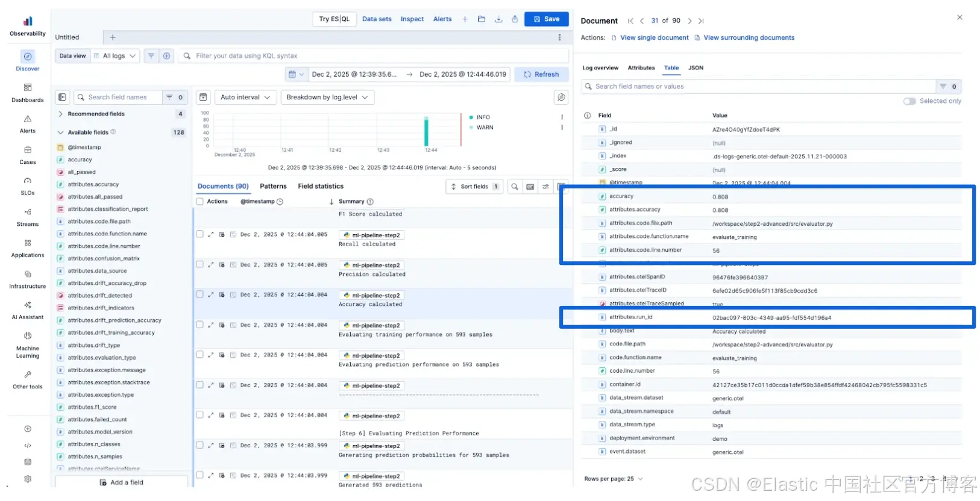Switch to the Field statistics tab

click(321, 187)
